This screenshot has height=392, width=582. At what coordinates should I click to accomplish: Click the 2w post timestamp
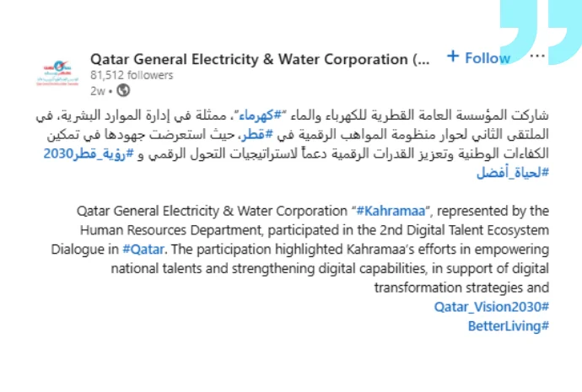pos(97,90)
